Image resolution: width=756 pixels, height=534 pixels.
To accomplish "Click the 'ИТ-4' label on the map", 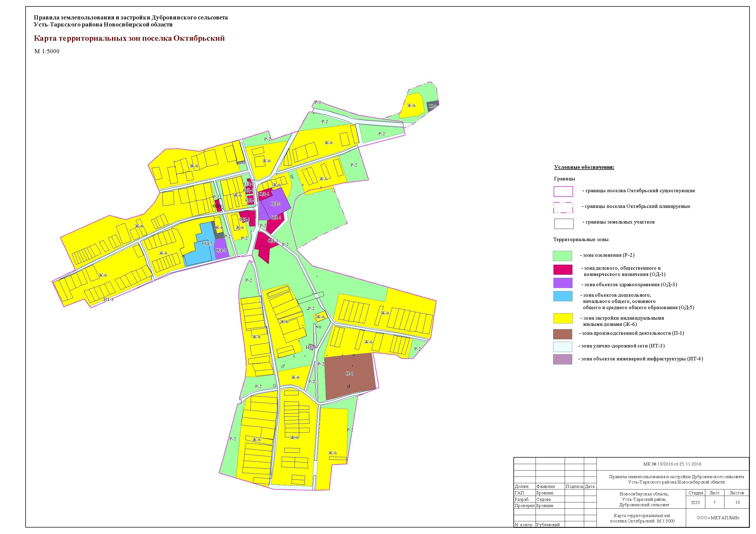I will 311,347.
